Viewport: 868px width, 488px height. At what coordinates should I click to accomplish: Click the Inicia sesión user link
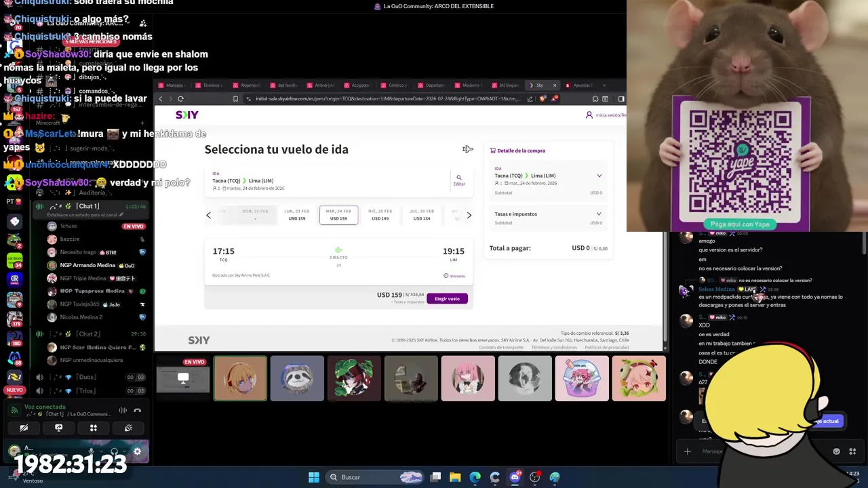(606, 115)
